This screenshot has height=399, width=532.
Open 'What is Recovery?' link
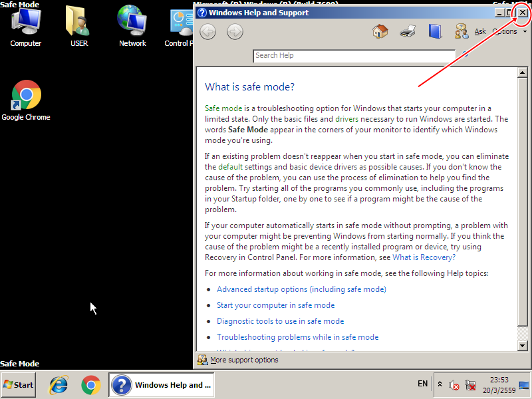(424, 257)
